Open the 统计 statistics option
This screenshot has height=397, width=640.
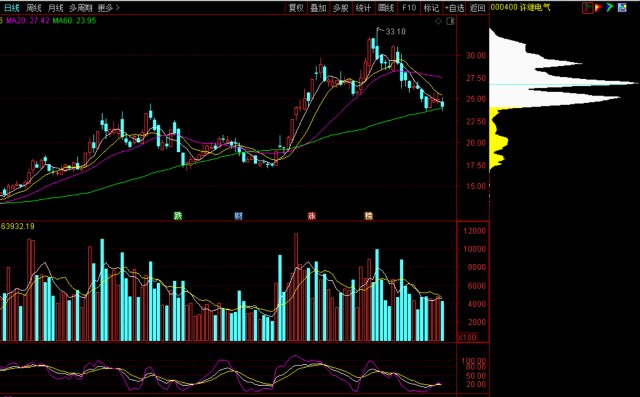[x=363, y=8]
